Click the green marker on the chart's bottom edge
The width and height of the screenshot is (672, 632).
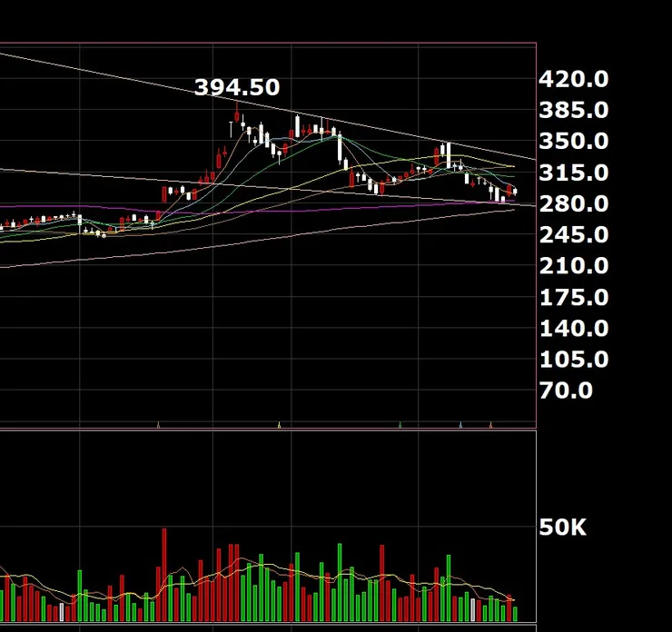pyautogui.click(x=400, y=425)
